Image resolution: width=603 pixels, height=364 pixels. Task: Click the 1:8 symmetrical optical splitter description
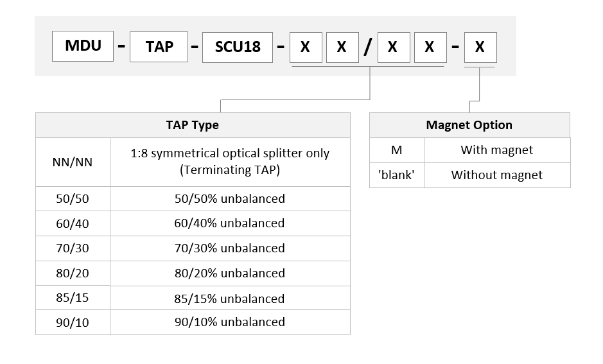click(x=230, y=162)
